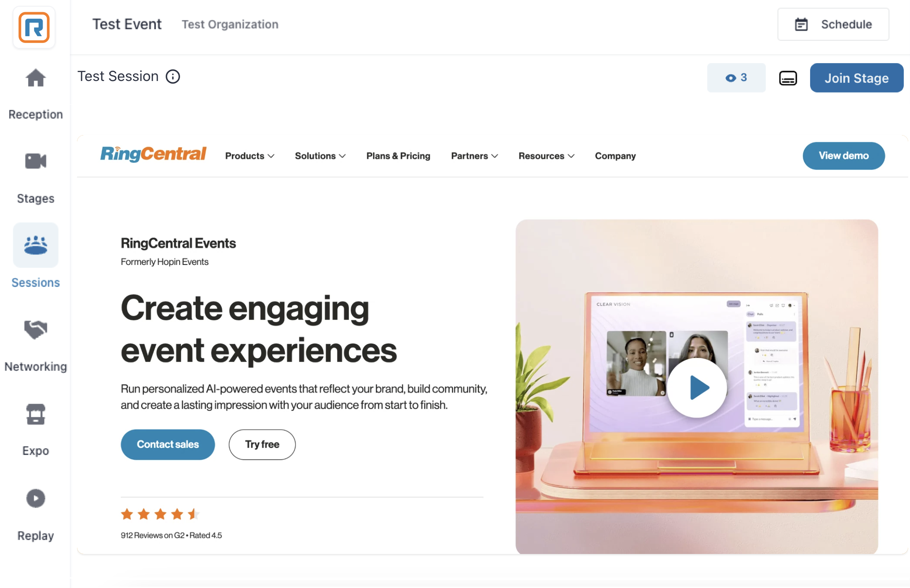This screenshot has width=910, height=588.
Task: Show Test Session info icon
Action: click(x=173, y=77)
